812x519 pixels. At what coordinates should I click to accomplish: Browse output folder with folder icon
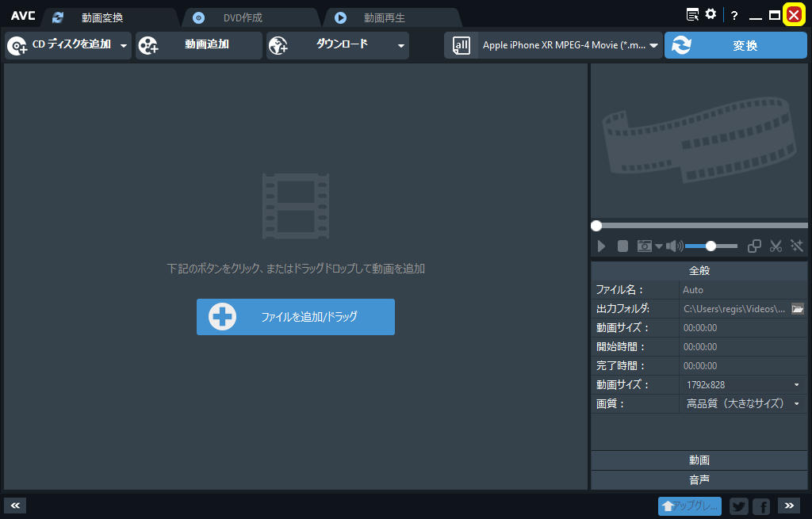pyautogui.click(x=798, y=308)
